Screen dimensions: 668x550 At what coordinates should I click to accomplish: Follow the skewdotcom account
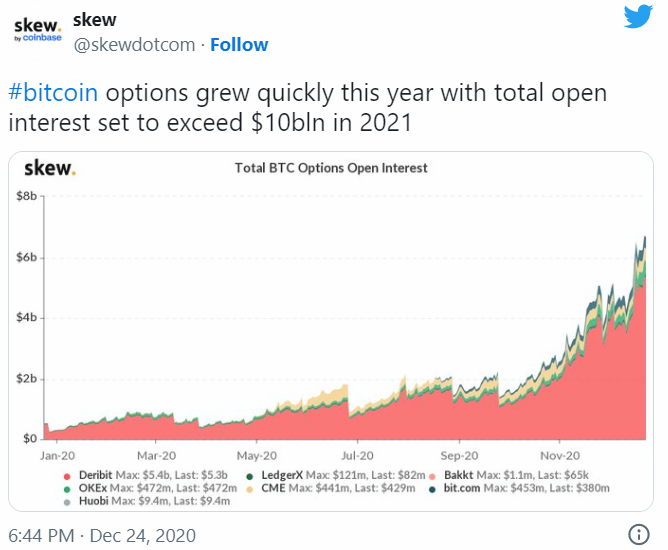tap(239, 45)
